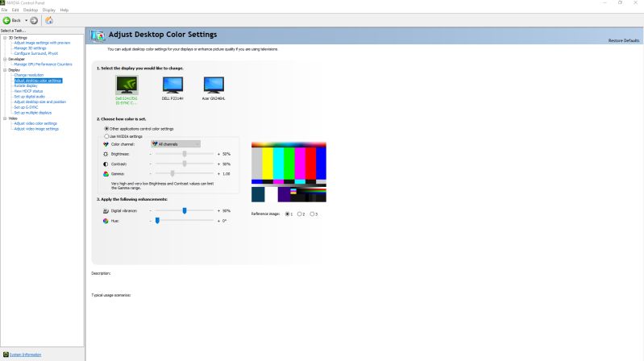The height and width of the screenshot is (361, 644).
Task: Open the Help menu
Action: (x=64, y=10)
